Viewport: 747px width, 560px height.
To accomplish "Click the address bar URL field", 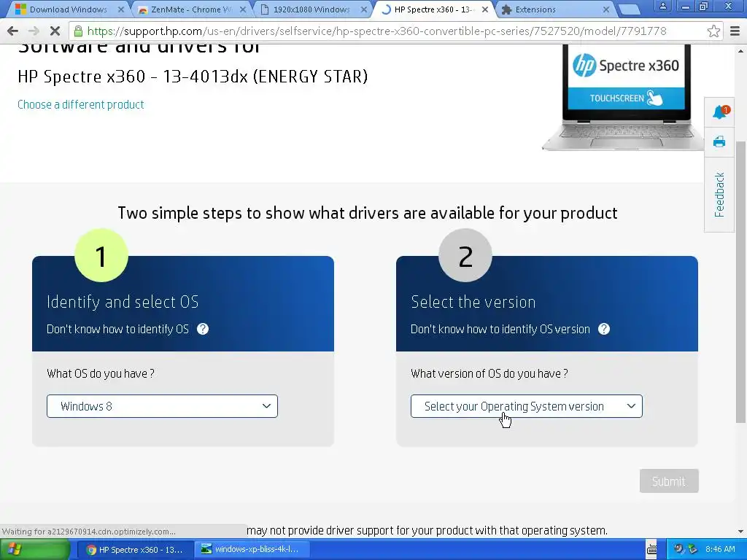I will coord(376,31).
